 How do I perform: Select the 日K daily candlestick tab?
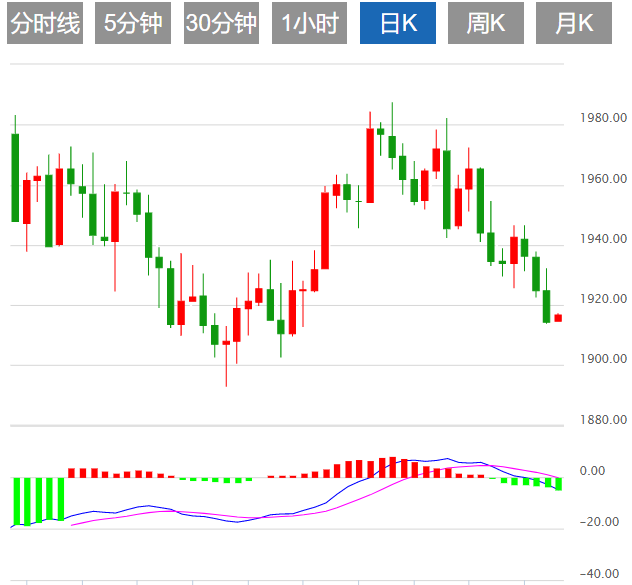coord(398,23)
